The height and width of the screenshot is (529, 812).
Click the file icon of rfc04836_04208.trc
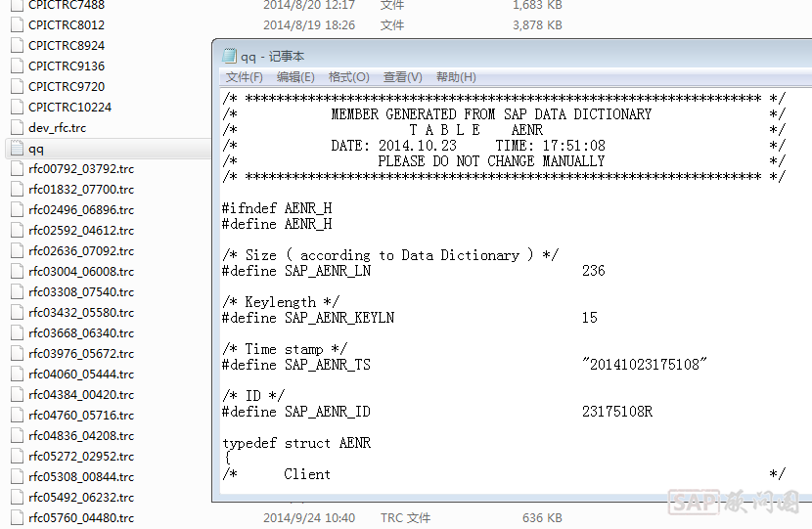(17, 436)
